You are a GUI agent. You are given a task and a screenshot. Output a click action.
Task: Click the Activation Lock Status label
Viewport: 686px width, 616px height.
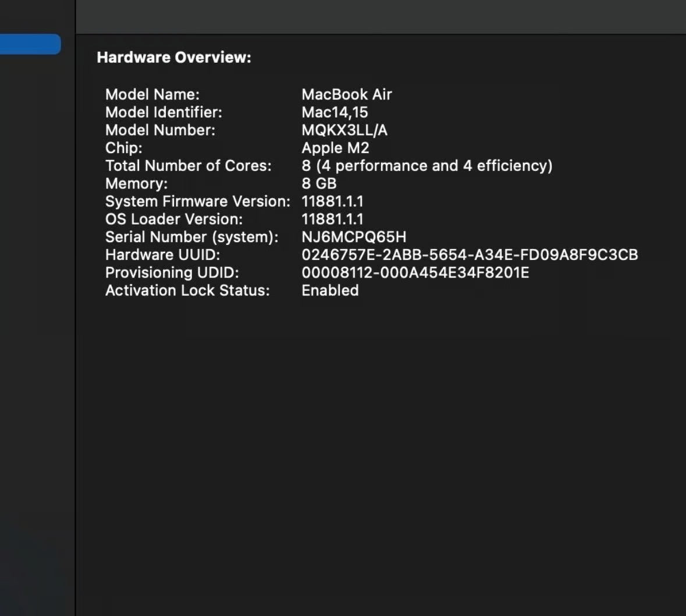pos(187,290)
